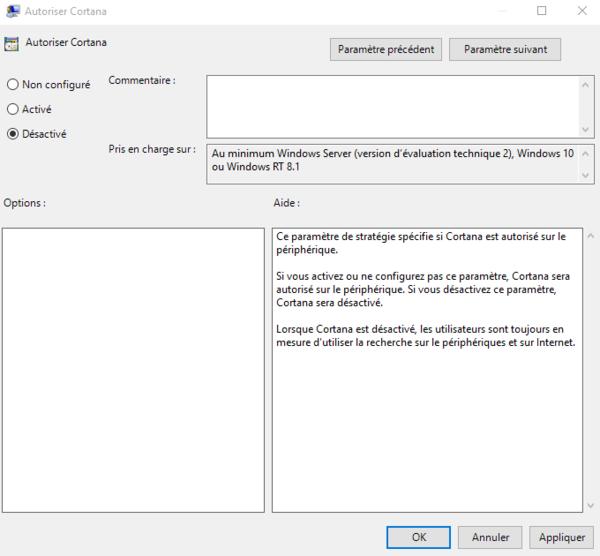600x556 pixels.
Task: Focus the Commentaire text box
Action: pos(392,106)
